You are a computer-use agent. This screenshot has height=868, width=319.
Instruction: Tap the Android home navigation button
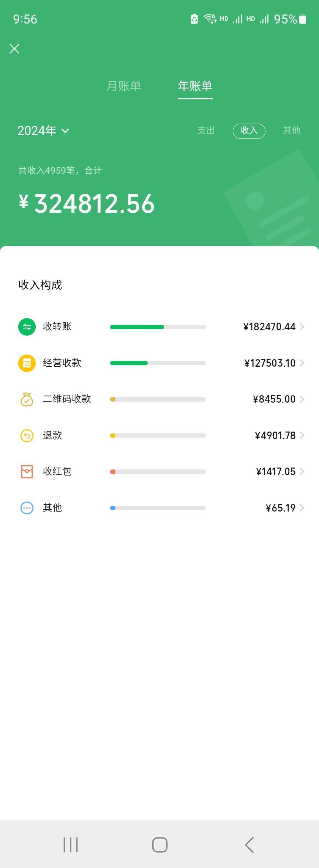[160, 844]
